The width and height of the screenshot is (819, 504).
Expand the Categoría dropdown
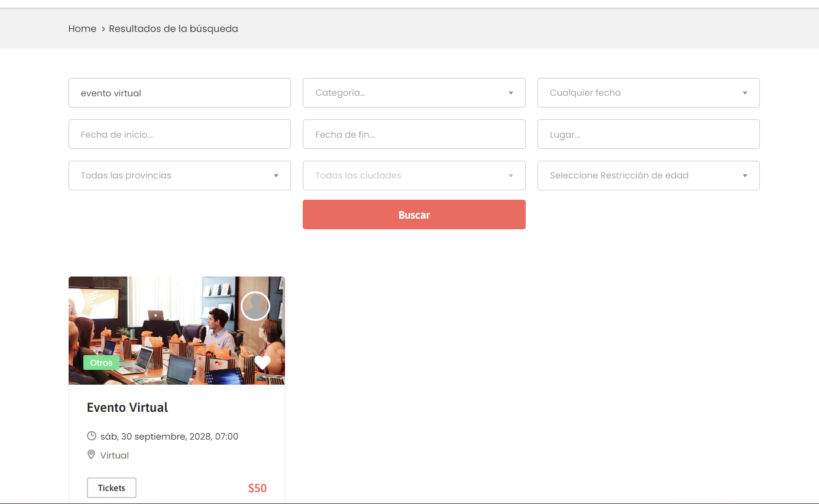click(414, 93)
